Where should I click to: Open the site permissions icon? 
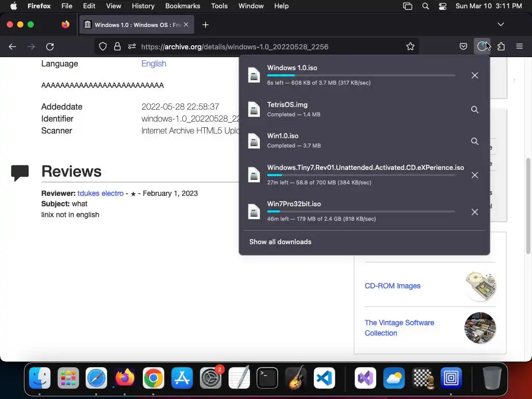132,46
